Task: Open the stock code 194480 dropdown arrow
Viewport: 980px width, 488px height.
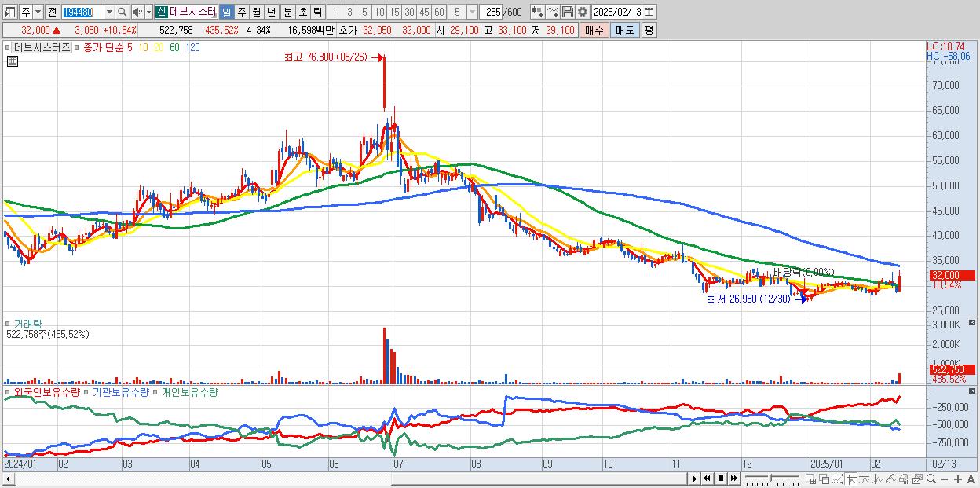Action: 109,12
